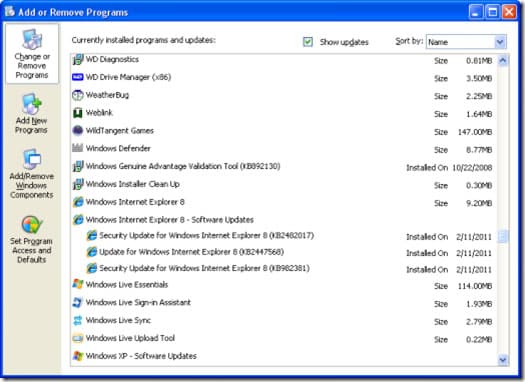Click the WD Drive Manager icon
This screenshot has height=382, width=525.
coord(78,77)
